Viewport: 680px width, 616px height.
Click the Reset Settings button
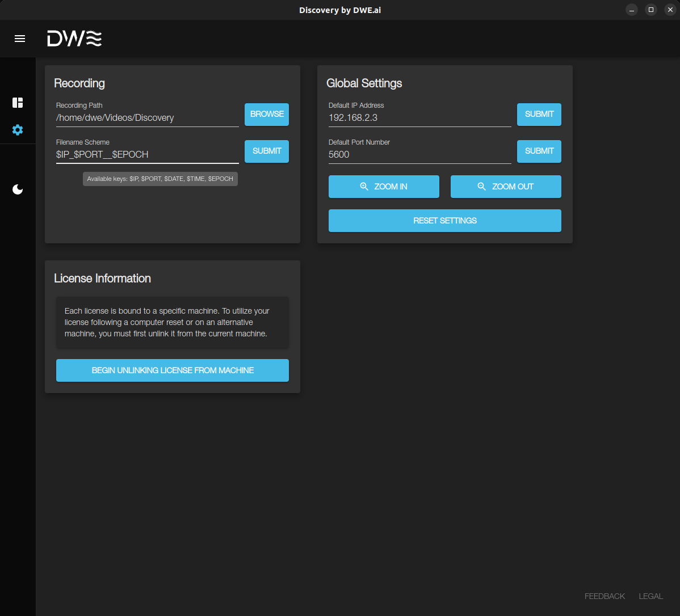coord(445,221)
